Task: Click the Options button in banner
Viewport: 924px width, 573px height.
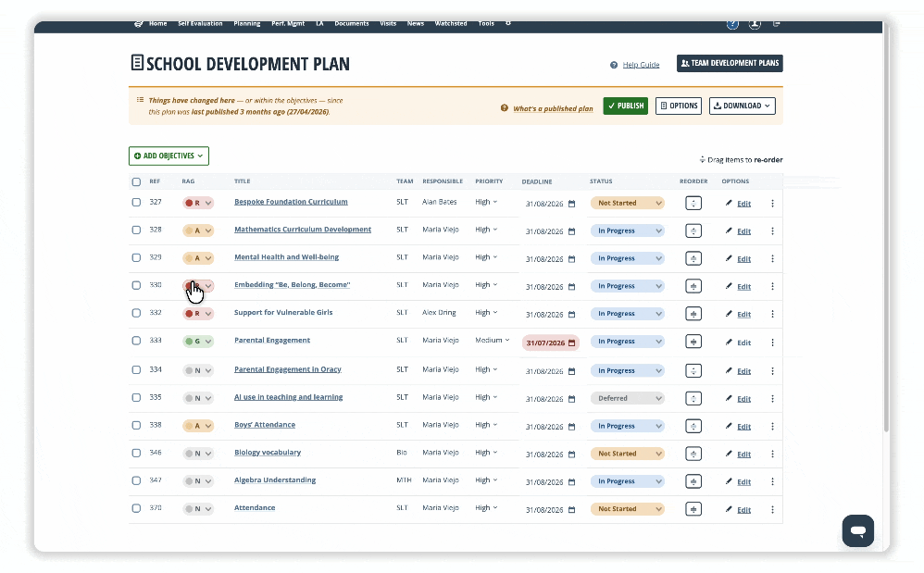Action: click(x=679, y=106)
